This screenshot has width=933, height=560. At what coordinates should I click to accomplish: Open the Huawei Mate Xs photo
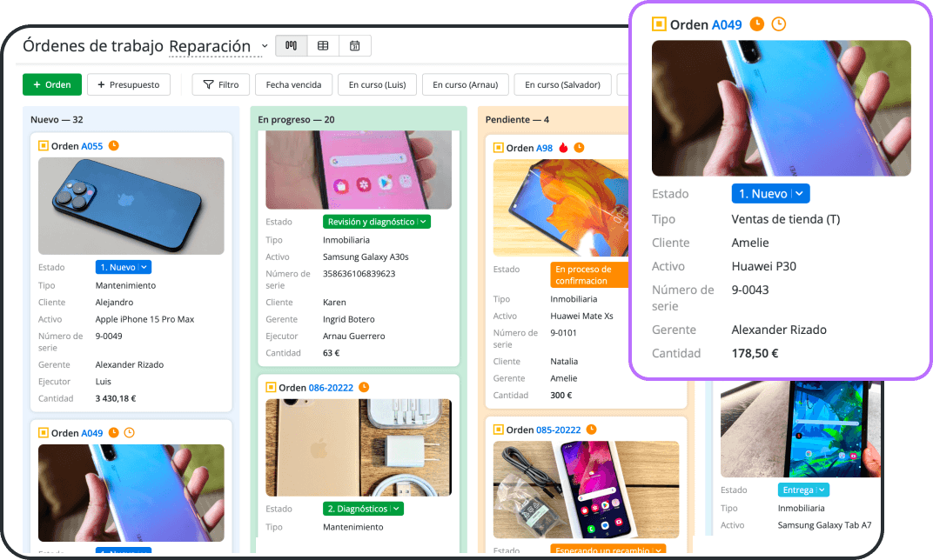coord(560,208)
